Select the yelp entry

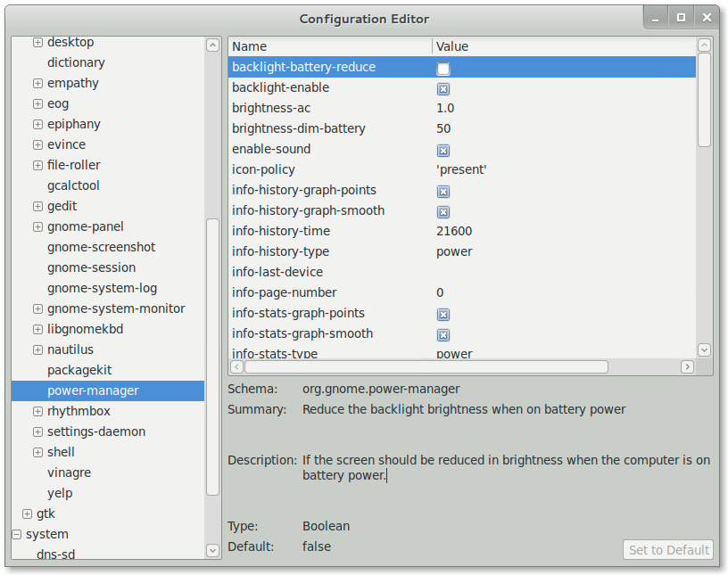[x=60, y=493]
